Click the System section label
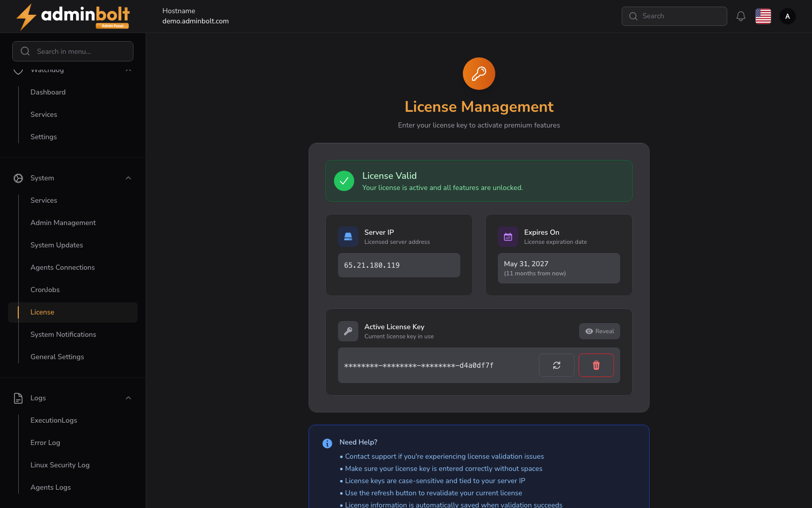 point(42,178)
